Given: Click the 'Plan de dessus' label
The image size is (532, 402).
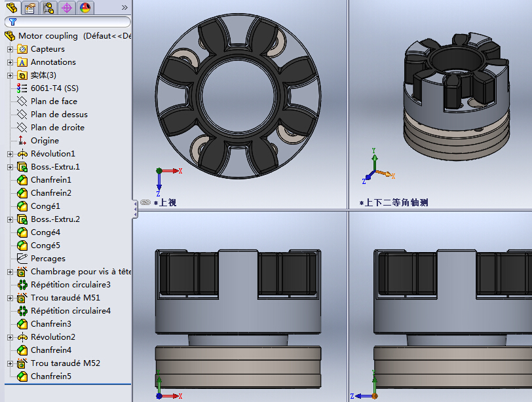Looking at the screenshot, I should tap(59, 115).
